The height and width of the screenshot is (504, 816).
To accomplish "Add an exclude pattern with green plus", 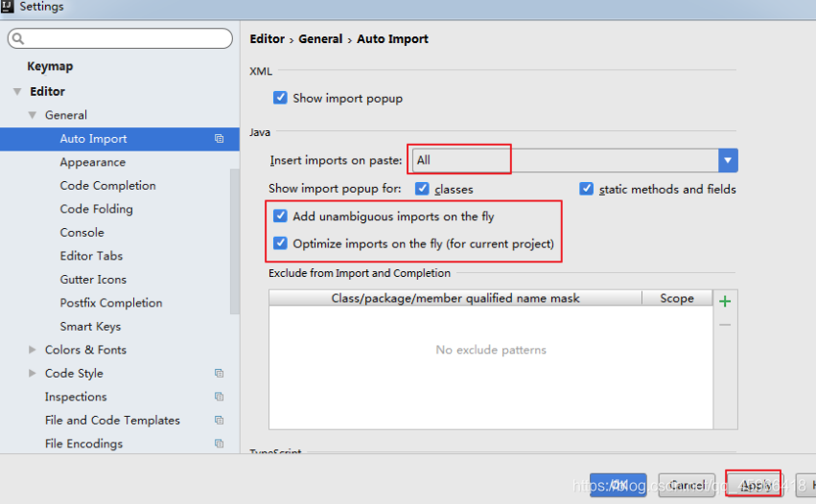I will click(725, 301).
